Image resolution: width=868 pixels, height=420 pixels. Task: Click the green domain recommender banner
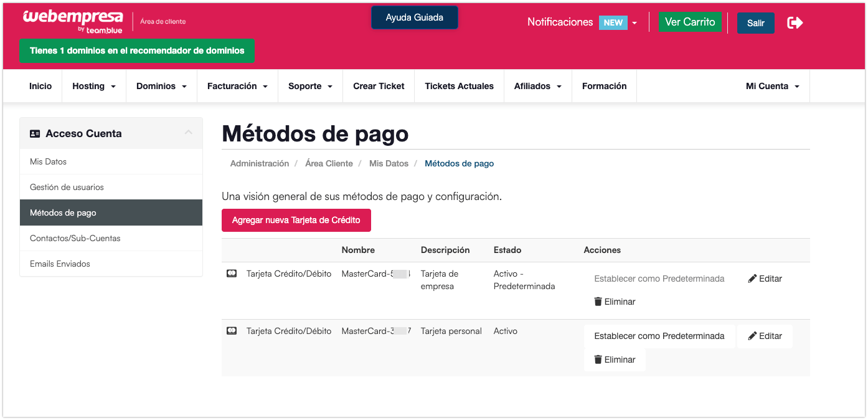(x=137, y=50)
